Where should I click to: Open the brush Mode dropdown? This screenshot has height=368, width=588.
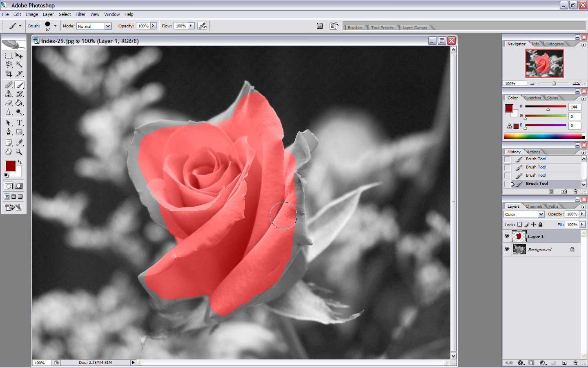click(108, 26)
